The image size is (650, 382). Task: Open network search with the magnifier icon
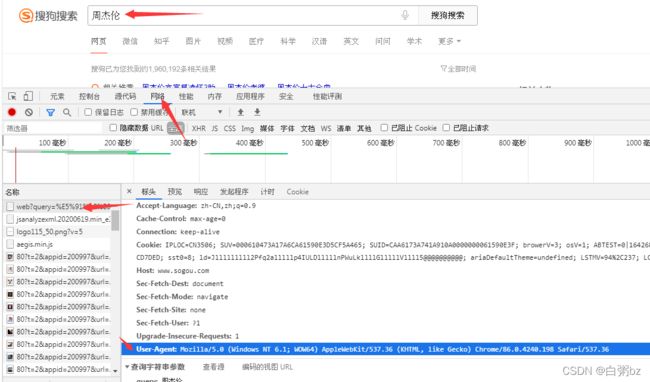point(67,112)
